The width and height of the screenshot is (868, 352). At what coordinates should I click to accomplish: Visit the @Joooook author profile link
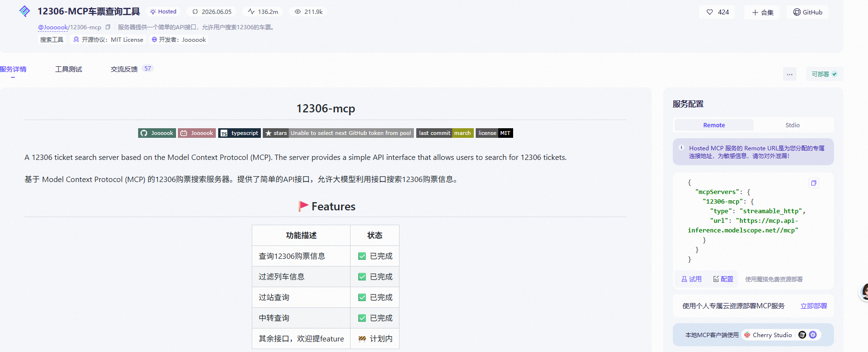[x=53, y=27]
